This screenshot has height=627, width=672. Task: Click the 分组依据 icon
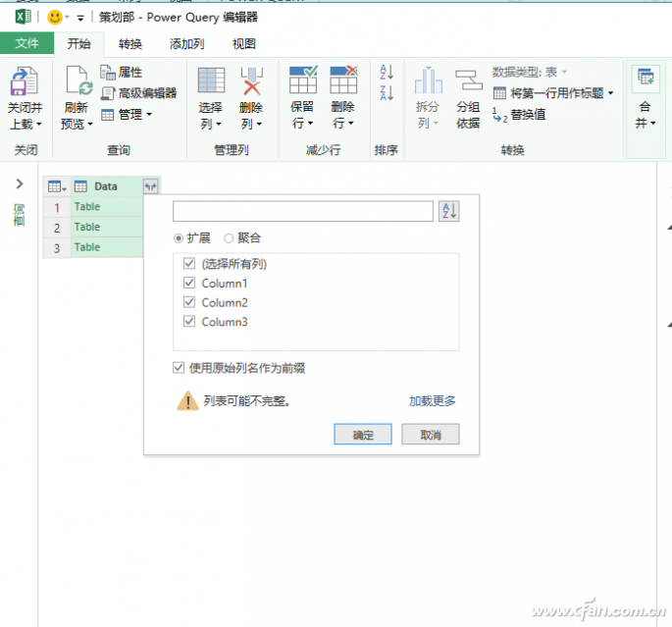468,80
